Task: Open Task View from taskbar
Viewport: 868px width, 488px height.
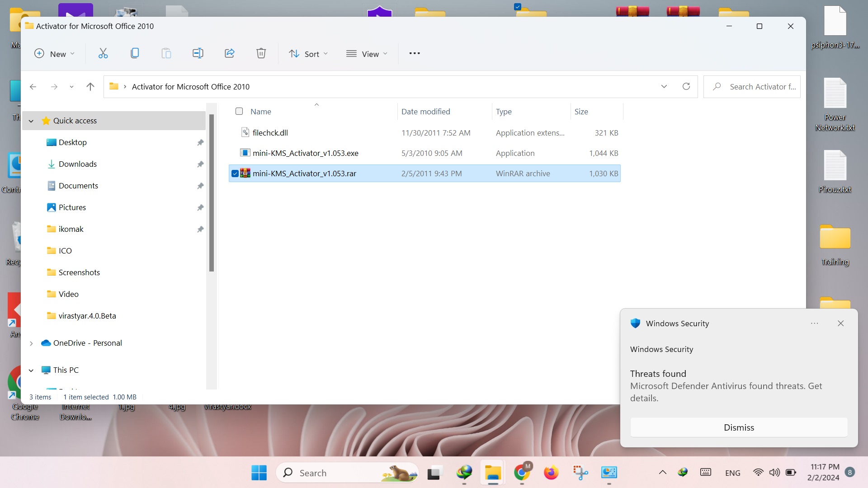Action: click(434, 473)
